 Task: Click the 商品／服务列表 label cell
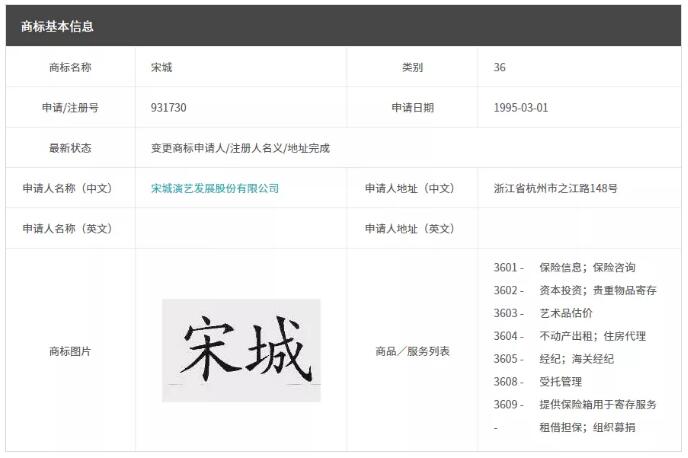[x=412, y=351]
